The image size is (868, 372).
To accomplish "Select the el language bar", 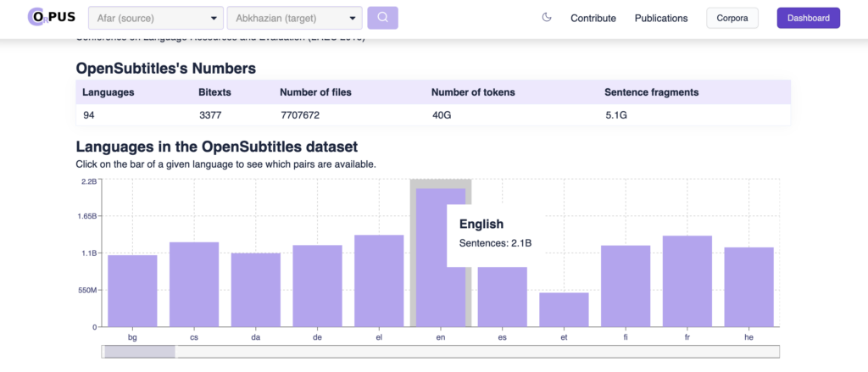I will tap(379, 280).
